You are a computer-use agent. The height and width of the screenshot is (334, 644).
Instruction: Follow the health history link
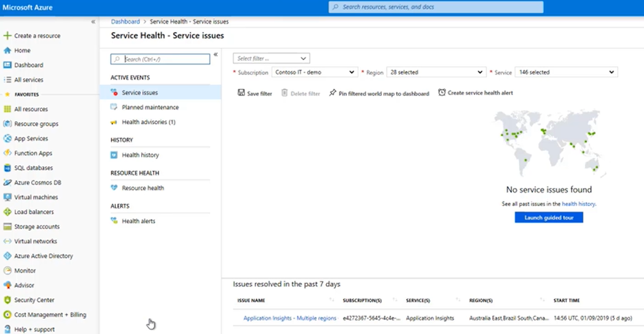tap(578, 204)
